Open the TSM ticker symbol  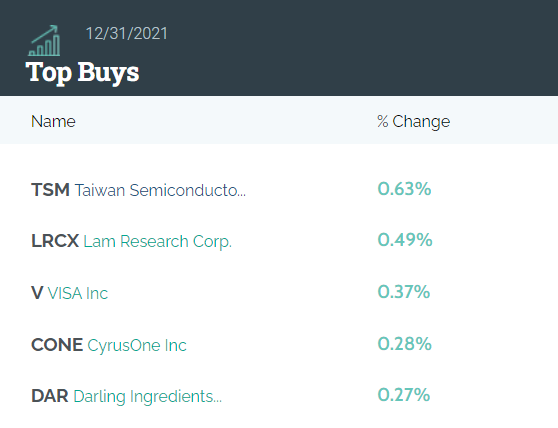tap(50, 190)
